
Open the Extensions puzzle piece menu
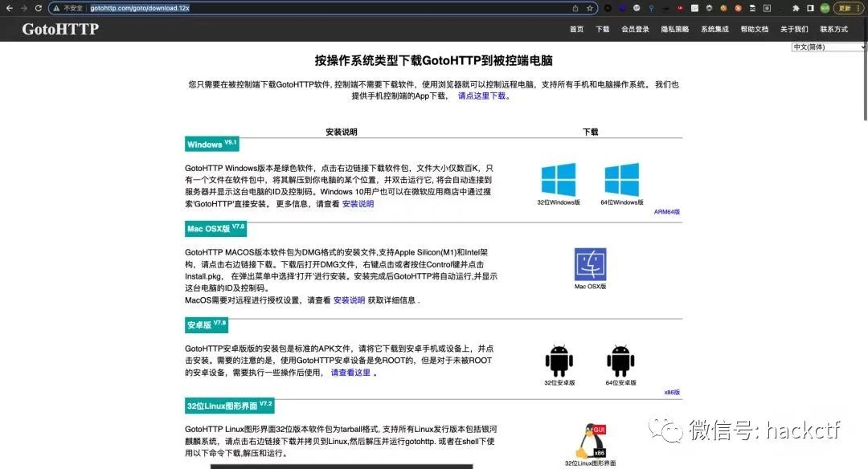[796, 8]
